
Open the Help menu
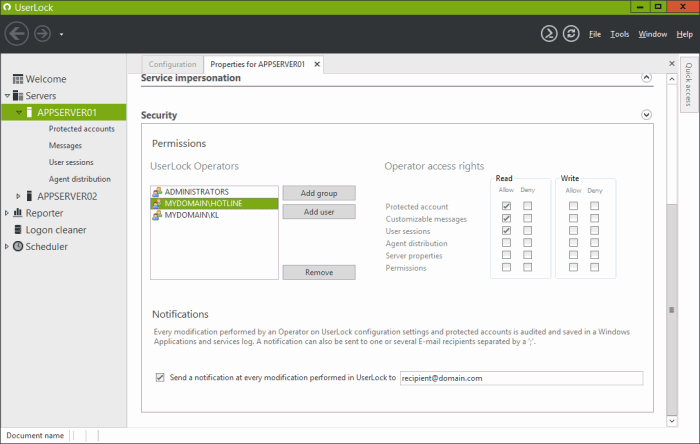(684, 34)
